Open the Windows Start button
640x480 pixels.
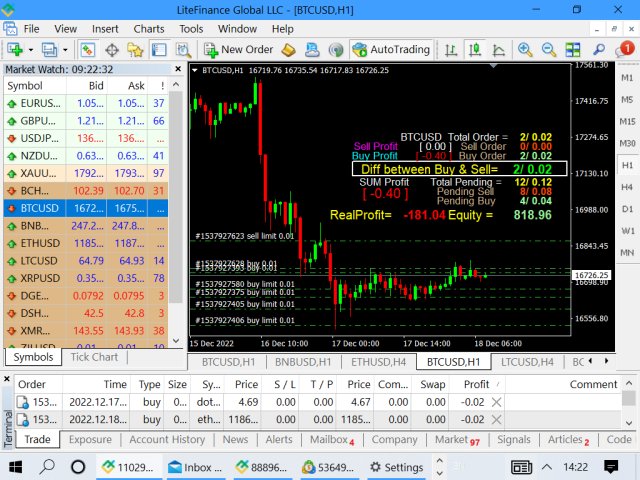tap(16, 467)
